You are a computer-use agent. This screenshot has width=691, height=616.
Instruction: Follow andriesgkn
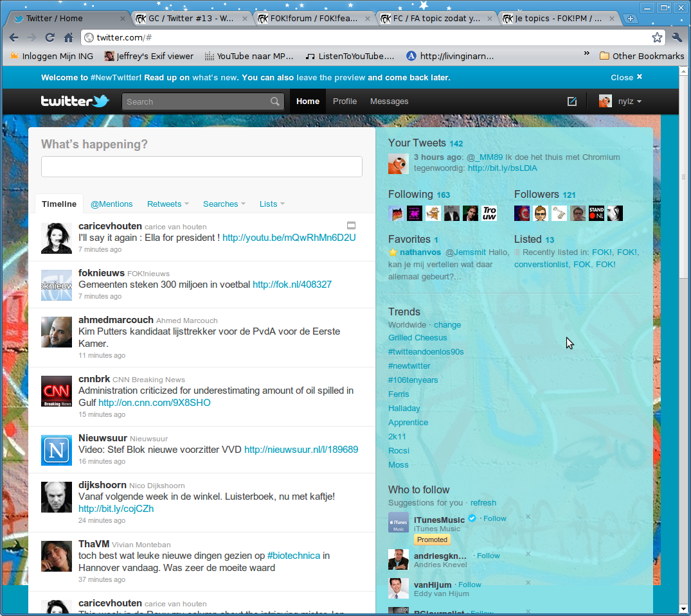tap(489, 556)
